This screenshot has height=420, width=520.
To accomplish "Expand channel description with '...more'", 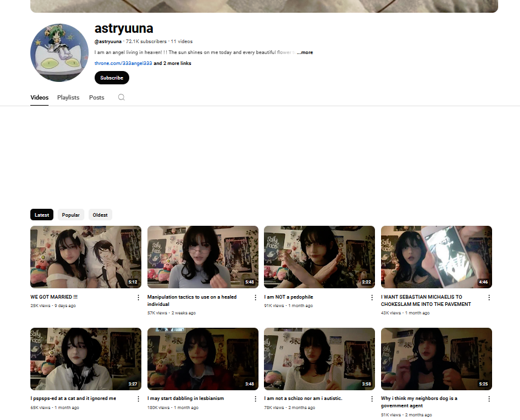I will click(x=305, y=53).
